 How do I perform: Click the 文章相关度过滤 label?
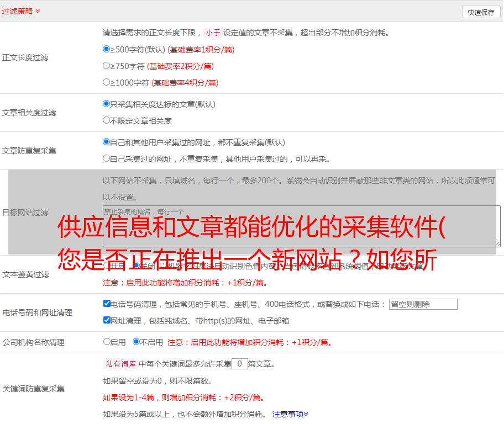point(29,113)
